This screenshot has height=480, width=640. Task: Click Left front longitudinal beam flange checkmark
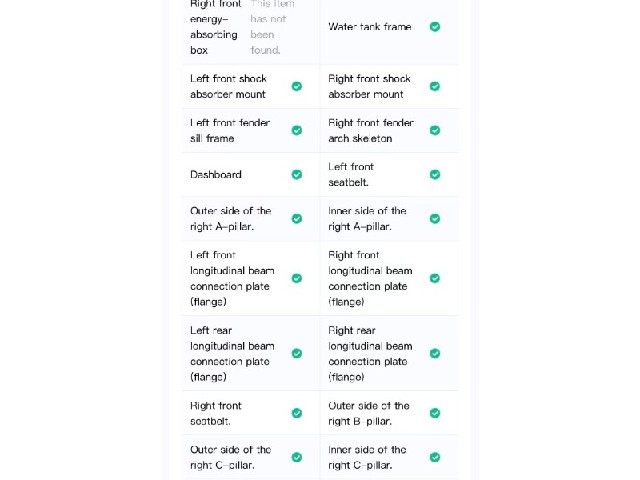point(297,278)
